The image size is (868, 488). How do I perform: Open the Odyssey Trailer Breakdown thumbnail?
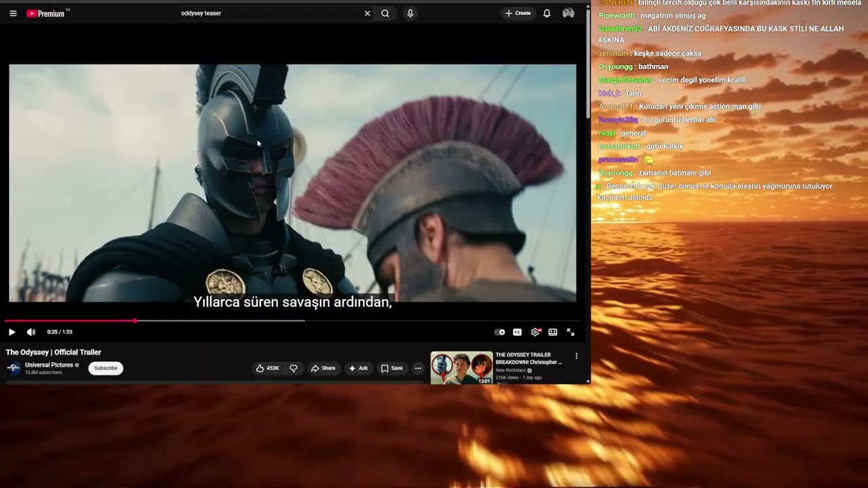pos(462,368)
